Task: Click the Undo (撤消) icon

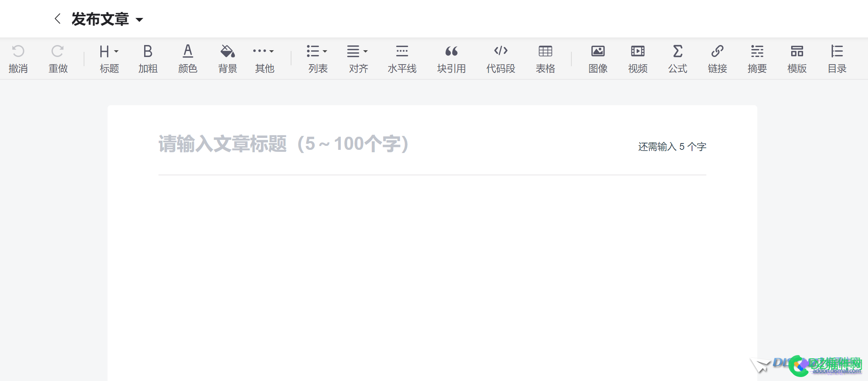Action: (18, 58)
